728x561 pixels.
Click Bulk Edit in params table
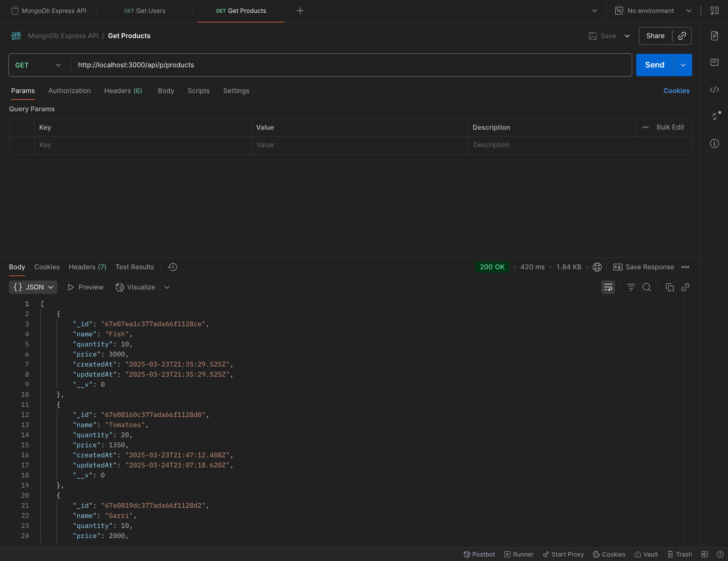(670, 127)
